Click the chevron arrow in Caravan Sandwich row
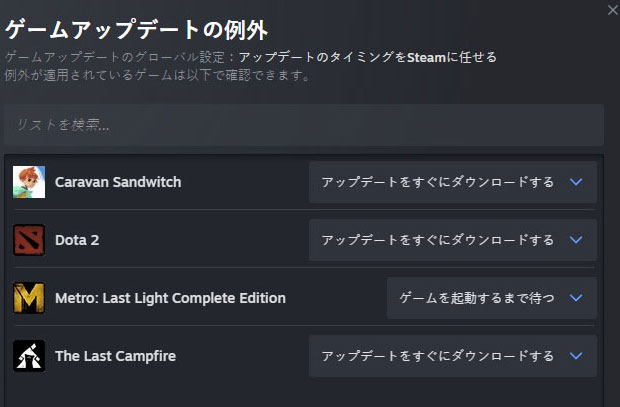620x407 pixels. pyautogui.click(x=575, y=182)
